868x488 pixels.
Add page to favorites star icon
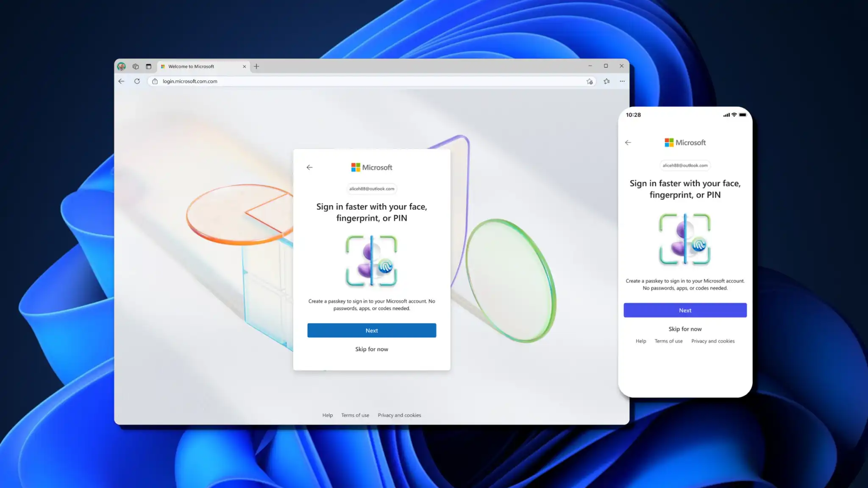(x=590, y=81)
